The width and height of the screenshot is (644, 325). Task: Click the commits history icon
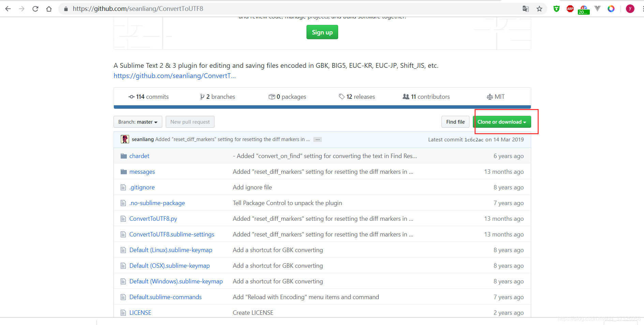tap(131, 97)
